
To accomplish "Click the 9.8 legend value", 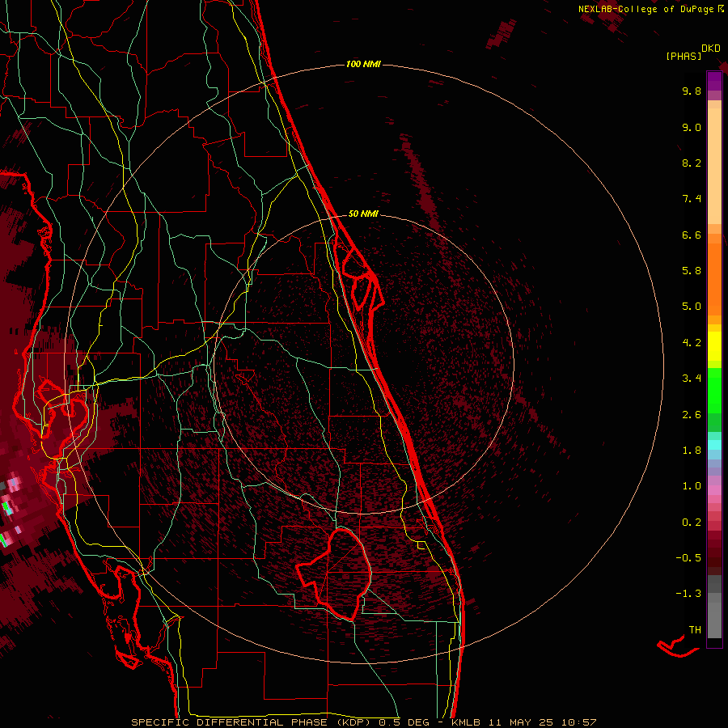I will (x=692, y=91).
